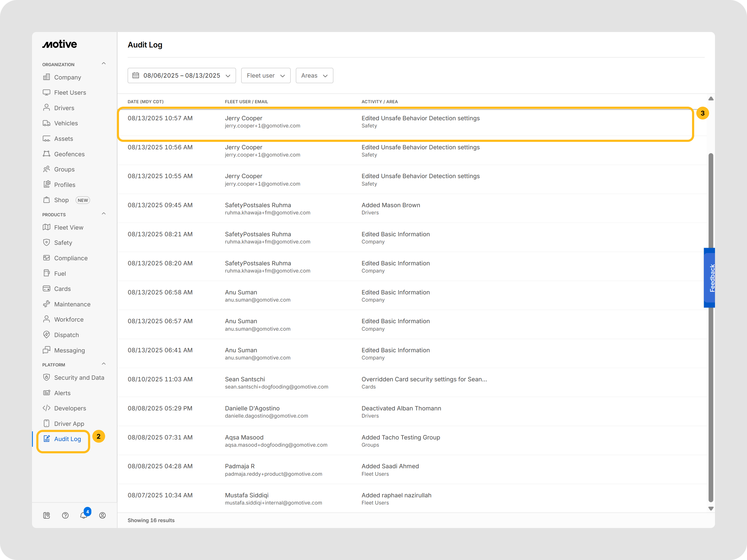Go to Fleet Users menu item

[x=70, y=93]
